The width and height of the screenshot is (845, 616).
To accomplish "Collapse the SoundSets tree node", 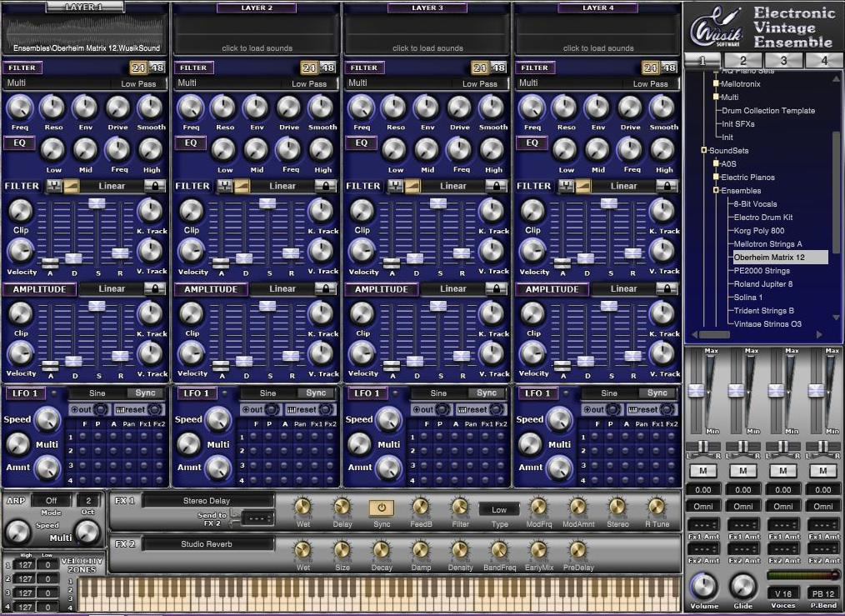I will pyautogui.click(x=704, y=150).
